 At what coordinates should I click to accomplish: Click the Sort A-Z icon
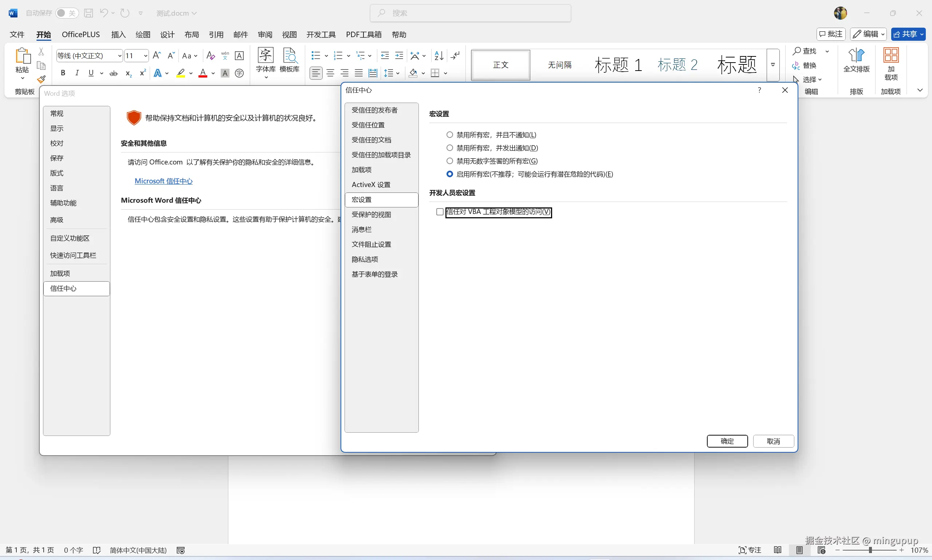point(439,55)
